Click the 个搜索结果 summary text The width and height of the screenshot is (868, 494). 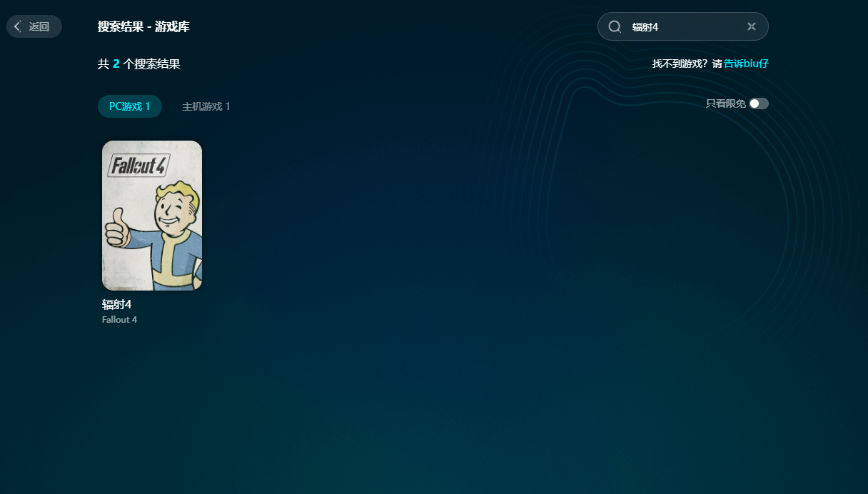(151, 64)
